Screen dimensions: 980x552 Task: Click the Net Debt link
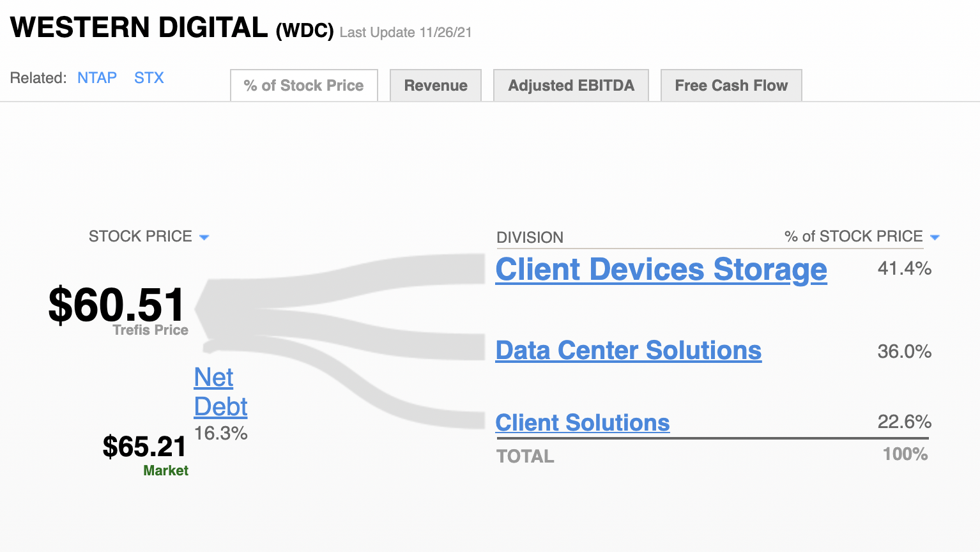coord(220,392)
